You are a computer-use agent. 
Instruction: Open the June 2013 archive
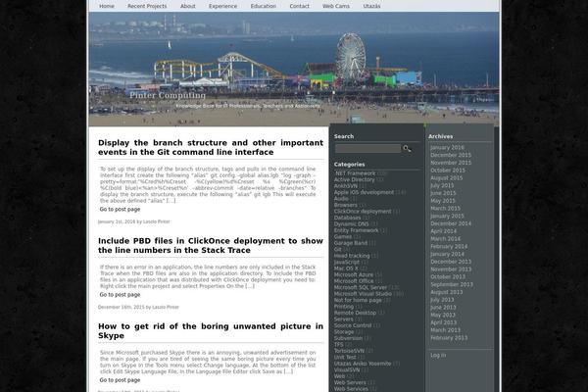coord(443,308)
